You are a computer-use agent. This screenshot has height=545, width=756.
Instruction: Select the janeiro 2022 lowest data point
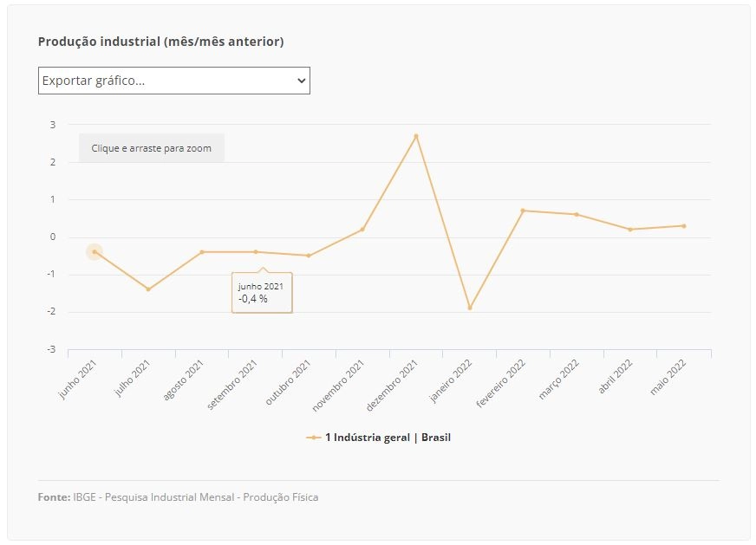(470, 308)
